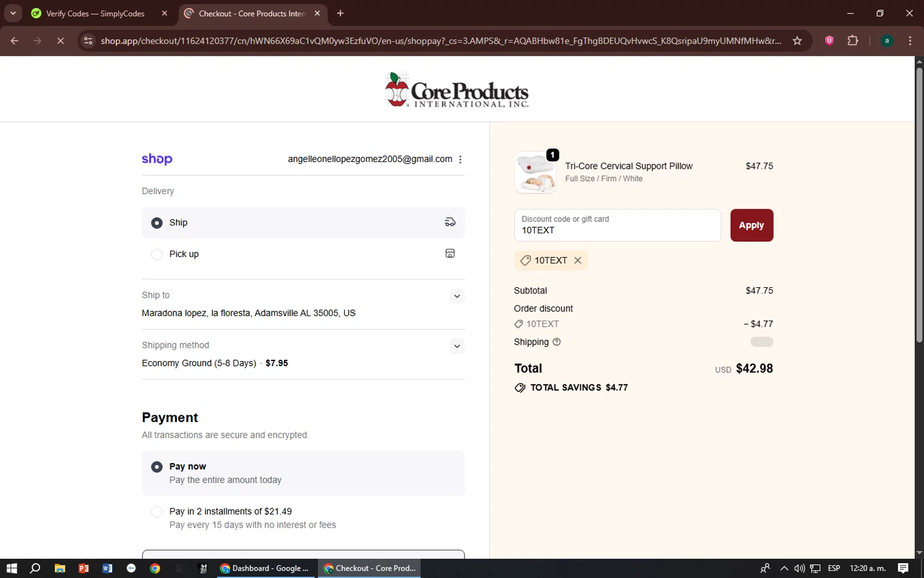Image resolution: width=924 pixels, height=578 pixels.
Task: Click the 12:20 a. m. clock
Action: [x=867, y=568]
